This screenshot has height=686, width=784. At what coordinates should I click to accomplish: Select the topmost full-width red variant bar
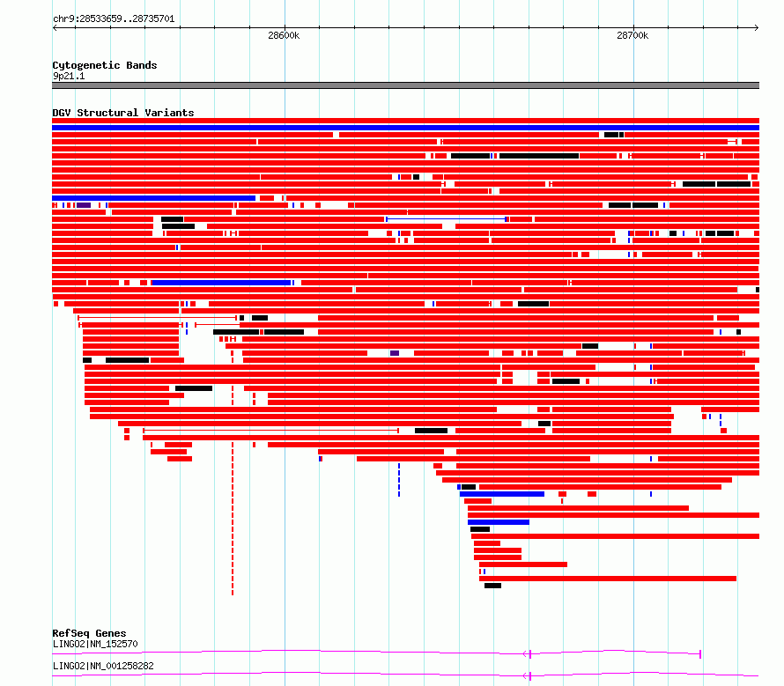point(405,121)
